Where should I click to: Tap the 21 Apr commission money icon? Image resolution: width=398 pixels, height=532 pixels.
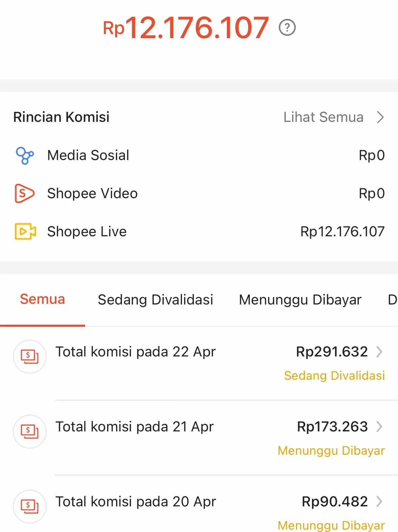pyautogui.click(x=30, y=431)
